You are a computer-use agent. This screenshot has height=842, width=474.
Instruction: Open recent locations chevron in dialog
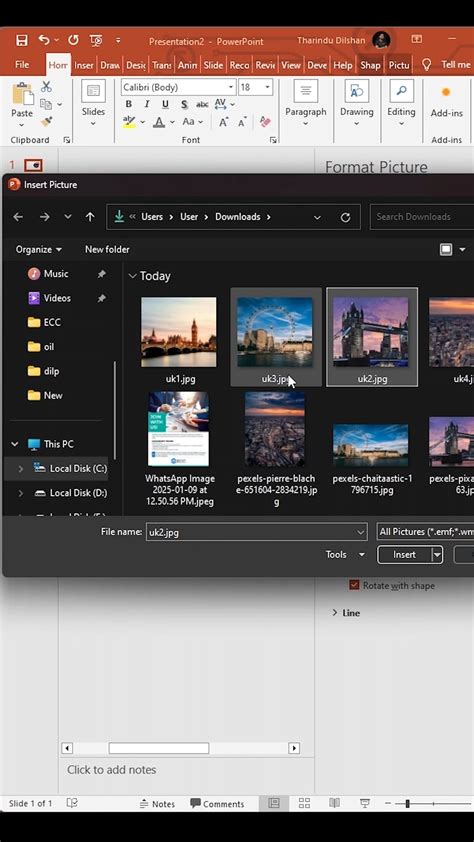coord(68,217)
